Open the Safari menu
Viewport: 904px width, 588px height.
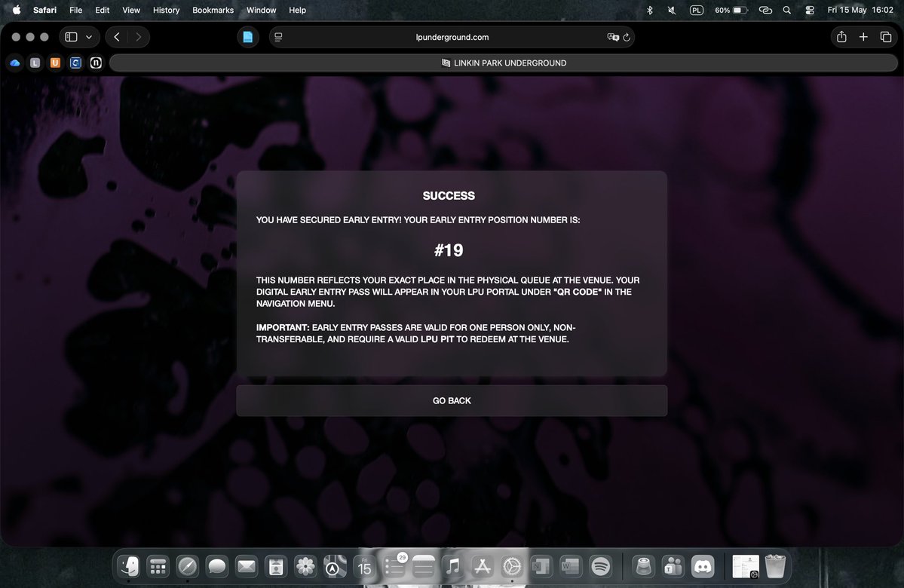click(44, 10)
